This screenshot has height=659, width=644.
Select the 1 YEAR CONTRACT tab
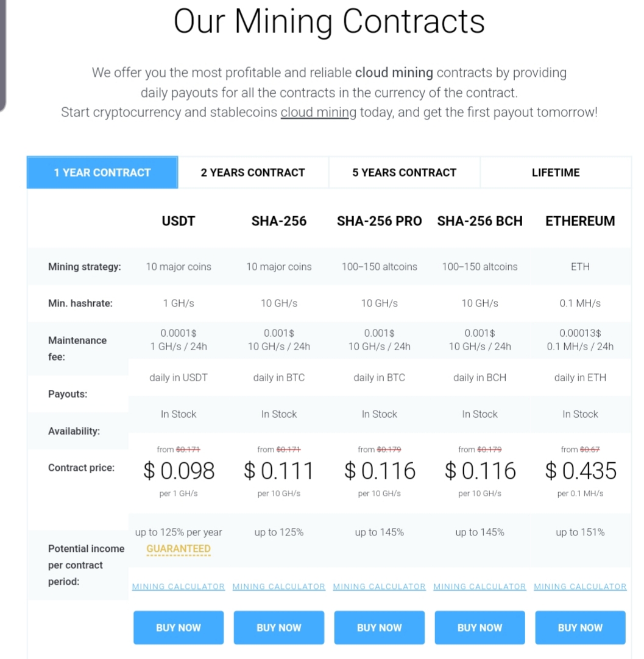[x=102, y=172]
